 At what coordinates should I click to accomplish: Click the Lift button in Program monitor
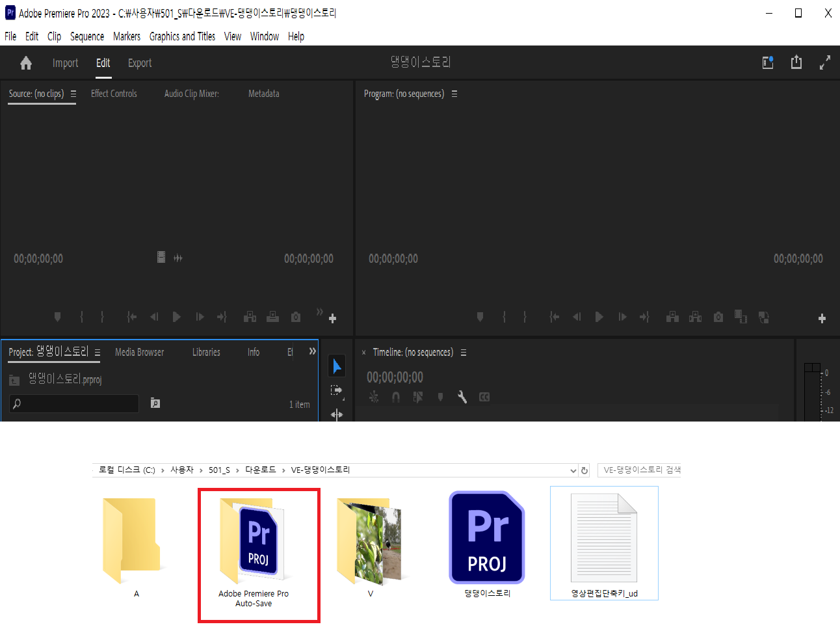672,317
